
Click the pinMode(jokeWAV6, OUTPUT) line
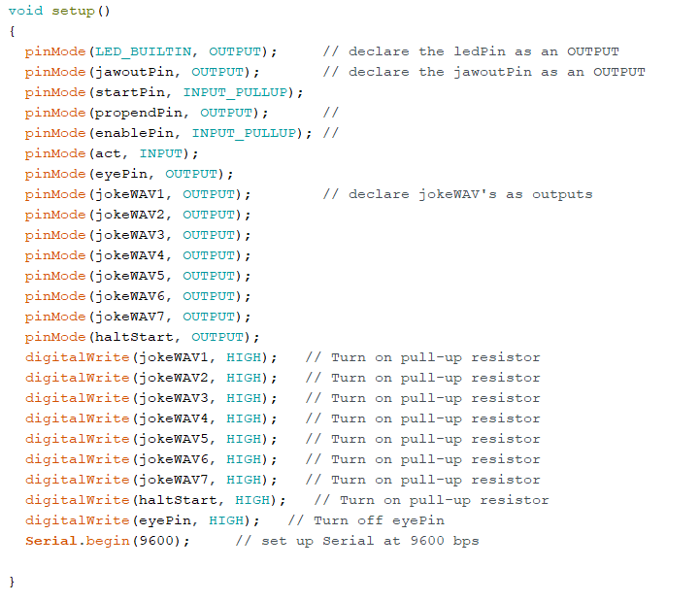(x=138, y=296)
